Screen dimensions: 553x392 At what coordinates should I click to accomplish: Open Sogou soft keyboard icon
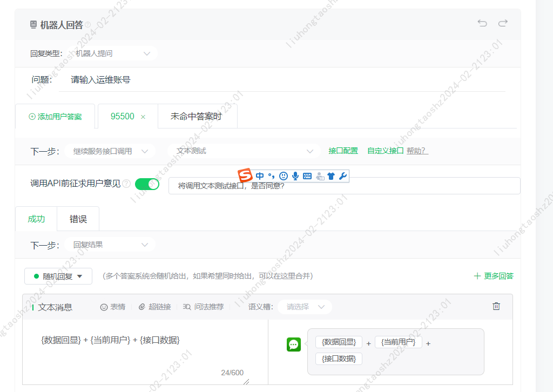307,176
